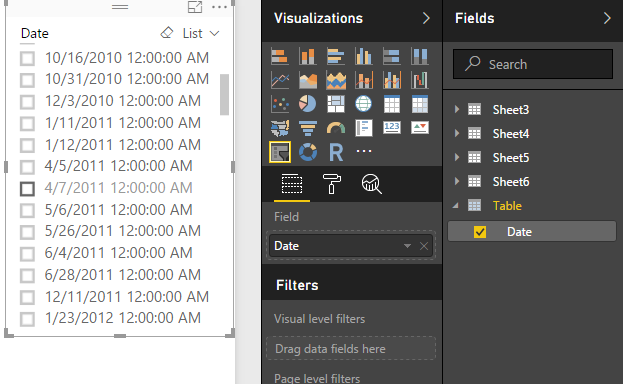This screenshot has width=623, height=384.
Task: Insert a Matrix visualization
Action: 420,104
